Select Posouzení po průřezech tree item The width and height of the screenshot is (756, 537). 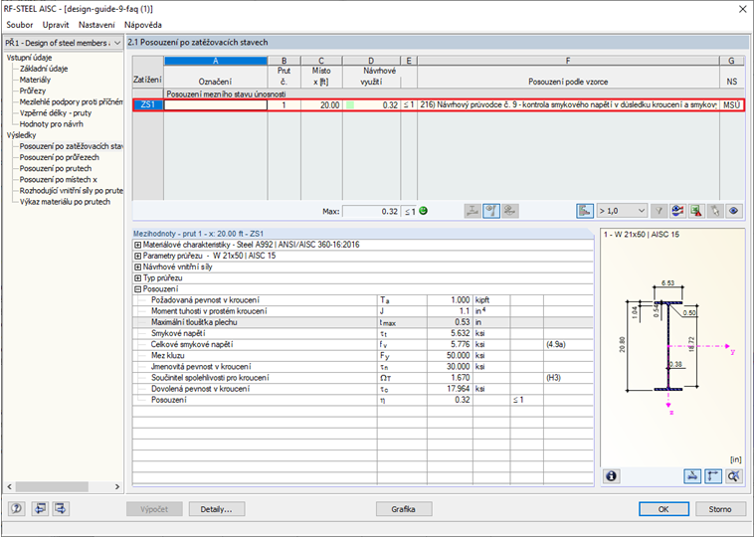coord(60,157)
